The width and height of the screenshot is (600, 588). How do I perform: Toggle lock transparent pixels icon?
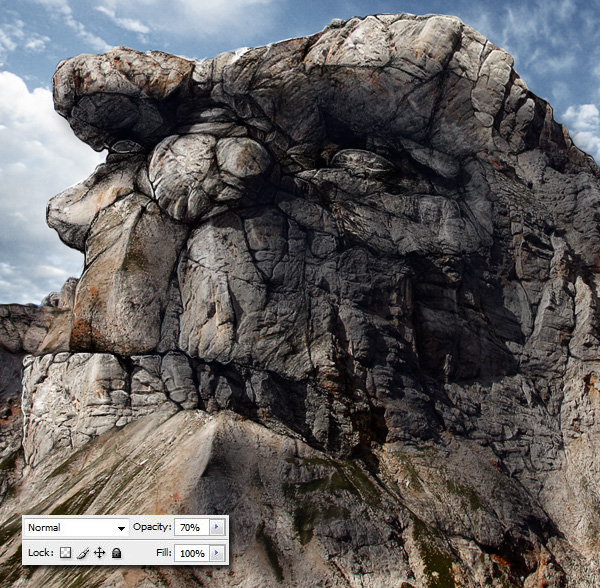click(x=65, y=553)
